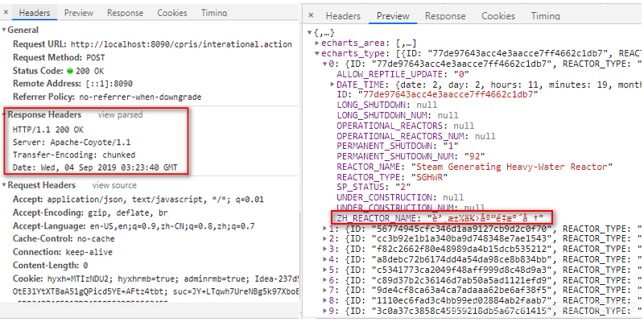Expand the DATE_TIME object
Image resolution: width=644 pixels, height=322 pixels.
(332, 85)
